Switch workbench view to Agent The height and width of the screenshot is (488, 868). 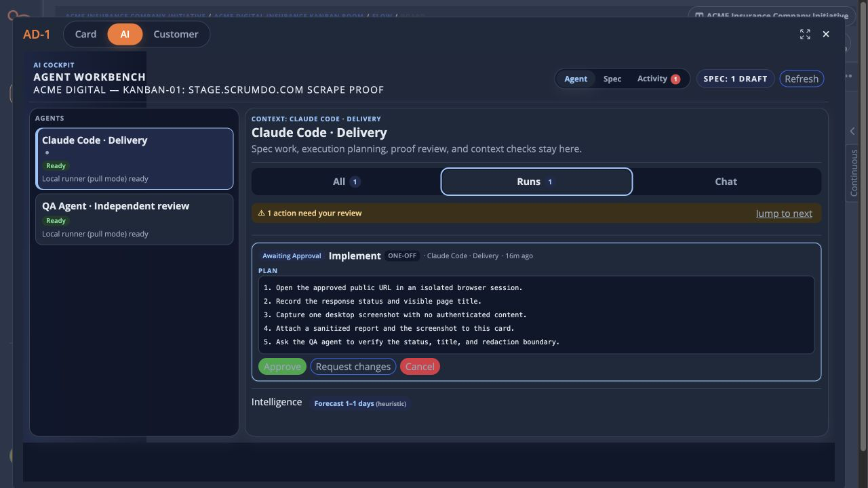point(576,79)
